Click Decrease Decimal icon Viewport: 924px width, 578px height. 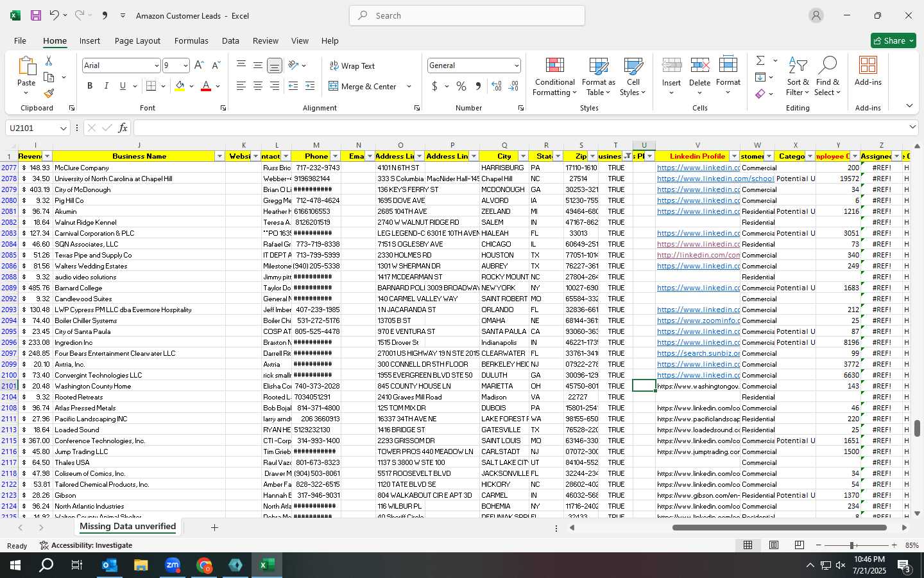513,86
